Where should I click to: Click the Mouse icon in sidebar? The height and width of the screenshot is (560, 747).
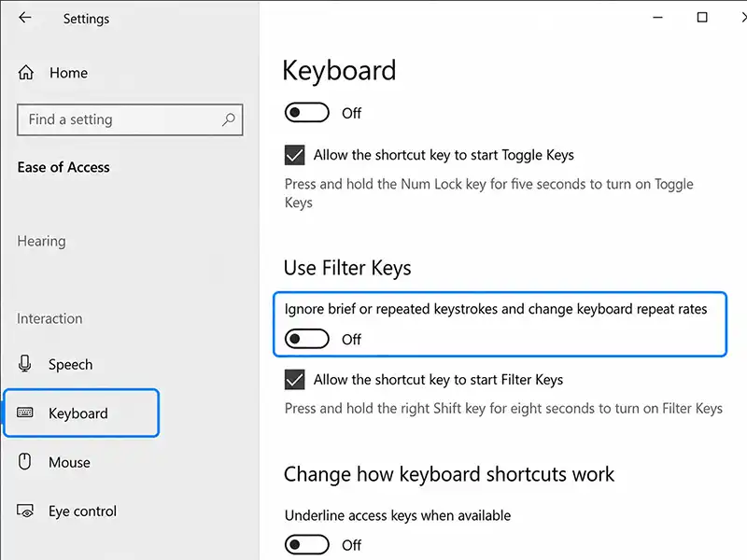(x=25, y=461)
